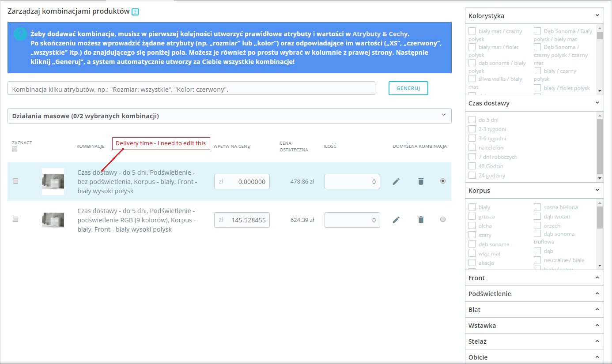This screenshot has width=612, height=364.
Task: Expand the Wstawka attribute panel
Action: (534, 326)
